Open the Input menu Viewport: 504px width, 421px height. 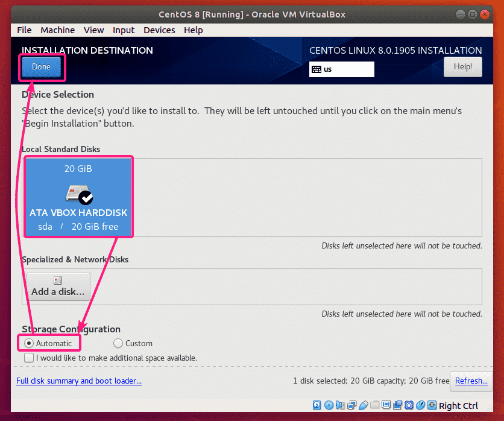pyautogui.click(x=124, y=30)
